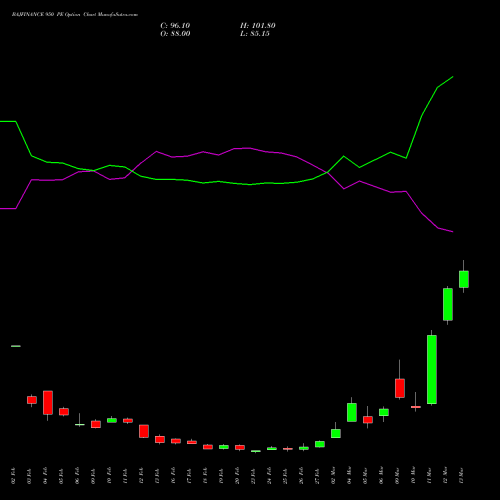Click the small red candle for 10 Mar

coord(416,407)
